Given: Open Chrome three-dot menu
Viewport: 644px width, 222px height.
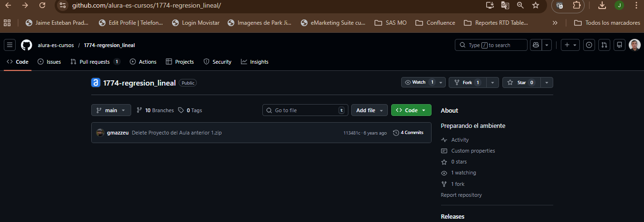Looking at the screenshot, I should pyautogui.click(x=636, y=5).
